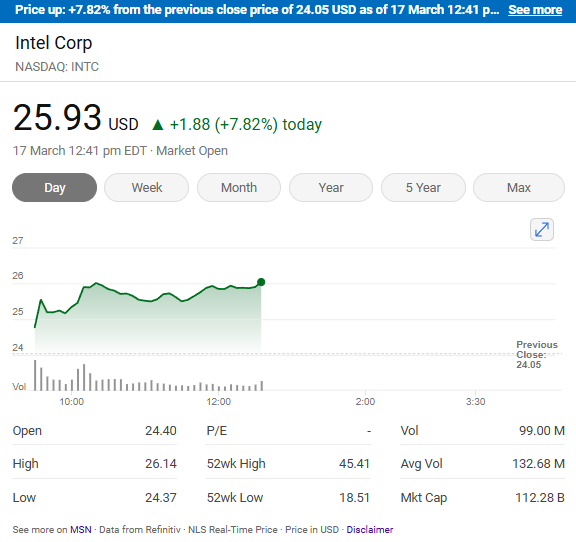Click the 25.93 current price

[57, 117]
